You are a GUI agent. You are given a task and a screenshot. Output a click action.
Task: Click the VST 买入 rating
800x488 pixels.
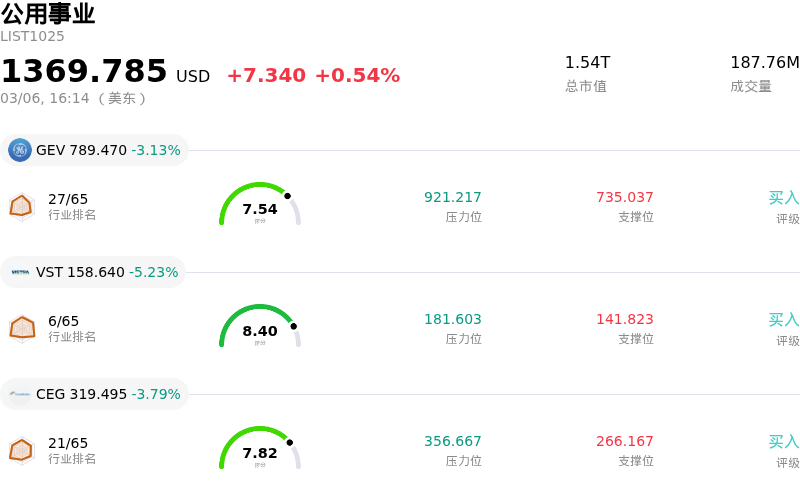coord(783,320)
